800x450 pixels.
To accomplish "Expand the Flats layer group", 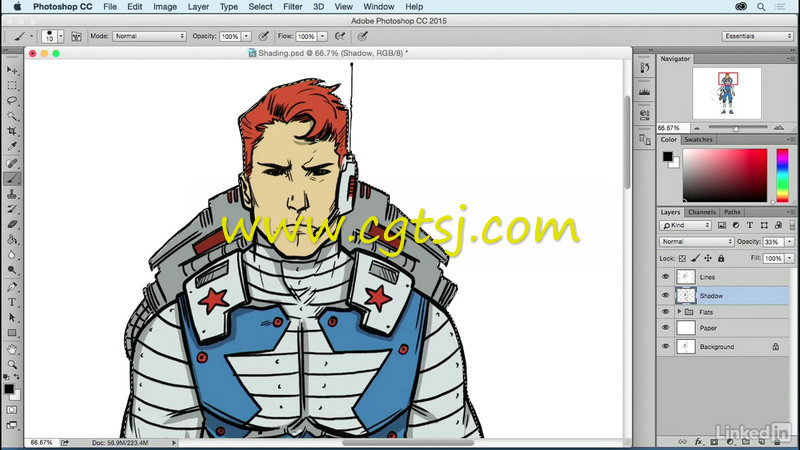I will (x=679, y=311).
